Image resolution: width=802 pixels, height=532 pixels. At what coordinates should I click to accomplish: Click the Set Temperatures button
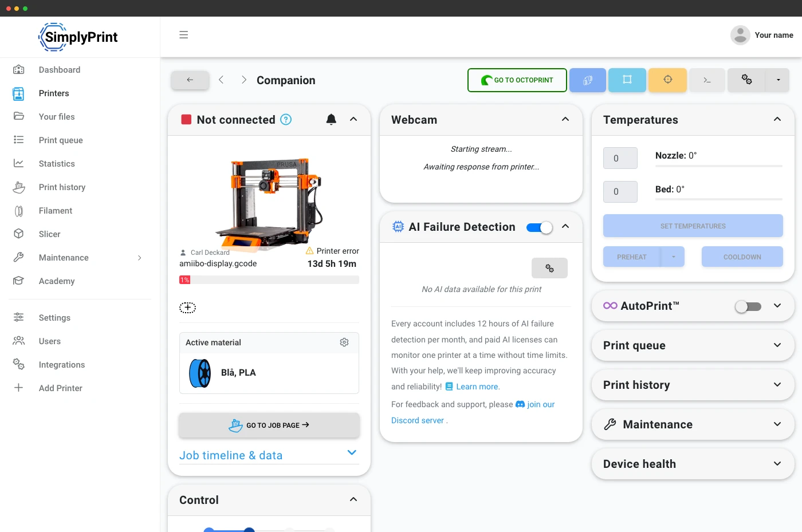693,226
